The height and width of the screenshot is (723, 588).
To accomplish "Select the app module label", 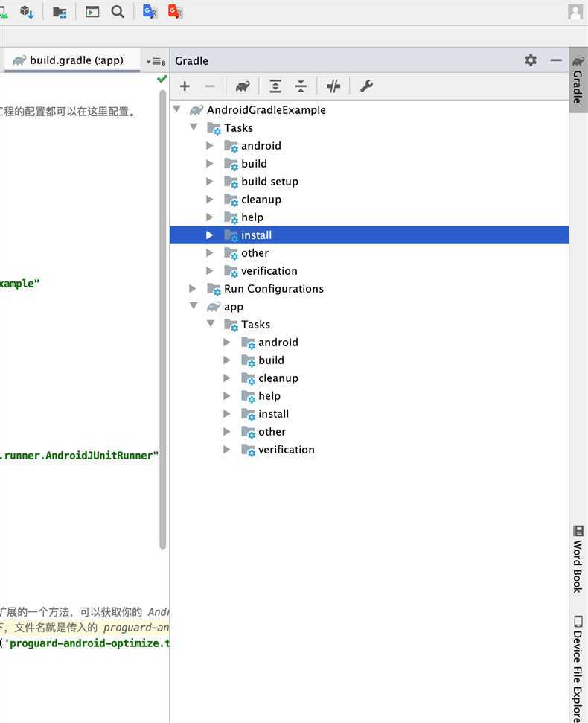I will click(x=234, y=307).
